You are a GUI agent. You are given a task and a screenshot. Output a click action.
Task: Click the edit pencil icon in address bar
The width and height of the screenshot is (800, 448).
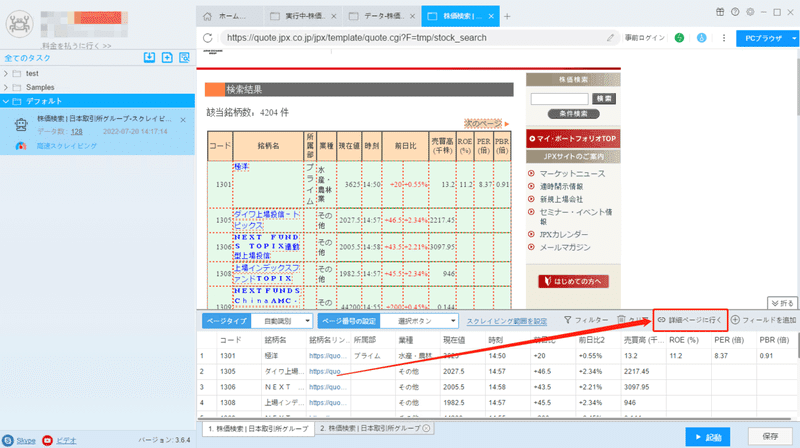pos(610,38)
